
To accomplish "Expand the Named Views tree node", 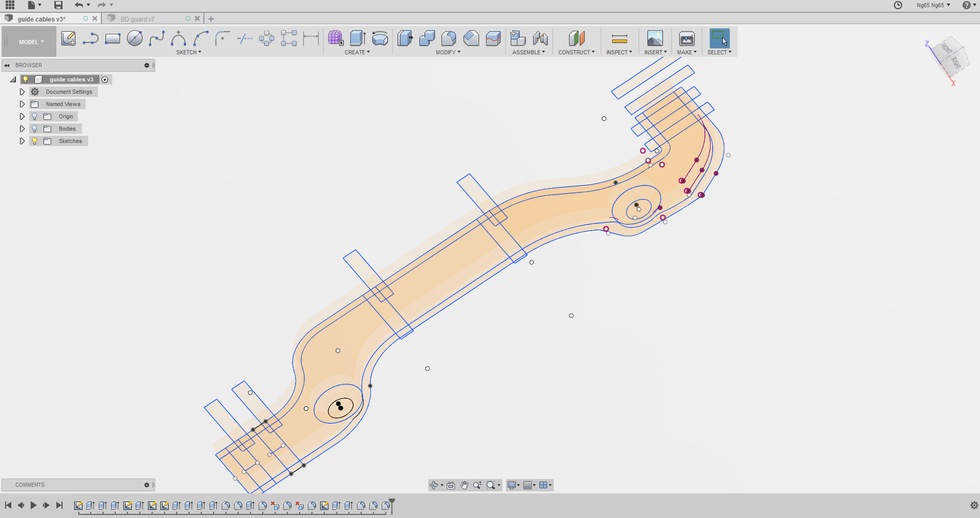I will (22, 104).
